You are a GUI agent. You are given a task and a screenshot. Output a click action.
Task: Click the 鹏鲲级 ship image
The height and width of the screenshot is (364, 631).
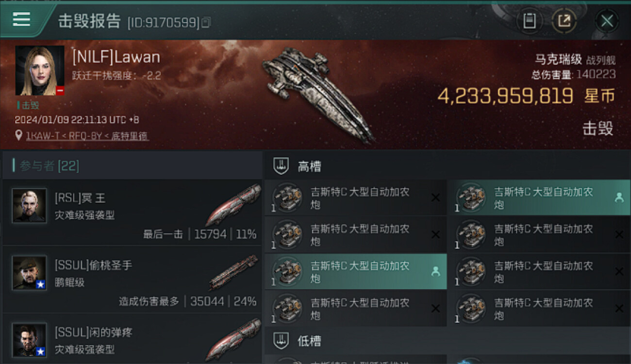pyautogui.click(x=233, y=273)
